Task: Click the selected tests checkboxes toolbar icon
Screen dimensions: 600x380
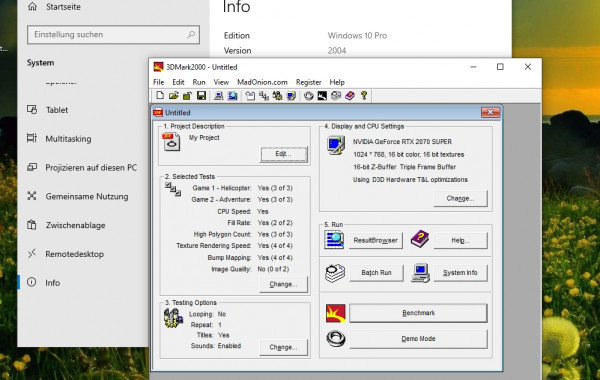Action: click(x=264, y=95)
